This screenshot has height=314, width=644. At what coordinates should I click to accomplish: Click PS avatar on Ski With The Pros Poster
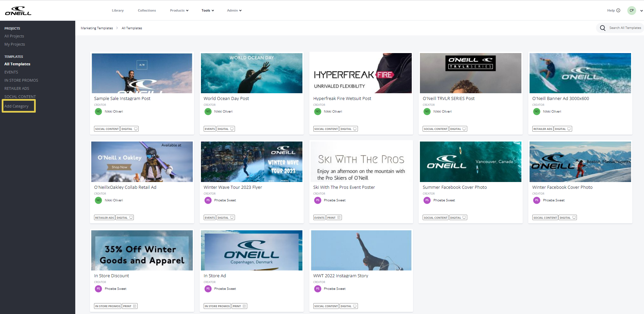pyautogui.click(x=318, y=200)
